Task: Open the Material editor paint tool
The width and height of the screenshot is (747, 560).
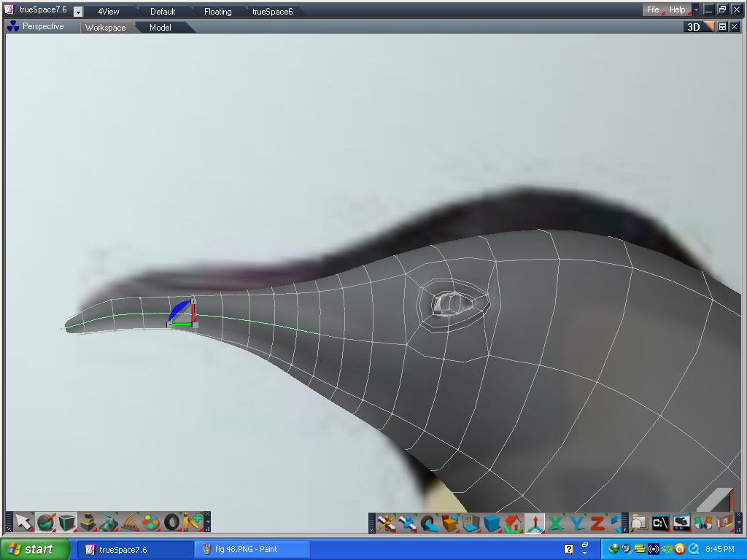Action: [x=44, y=521]
